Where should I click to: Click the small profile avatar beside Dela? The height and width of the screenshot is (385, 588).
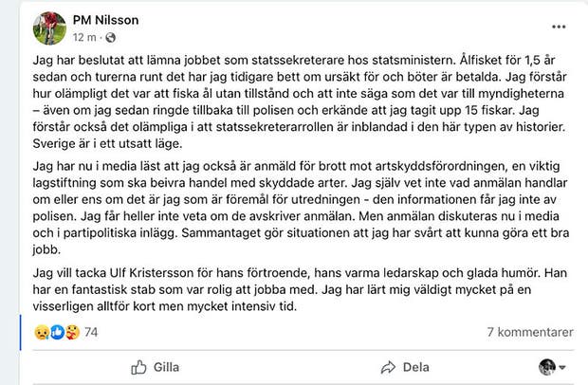click(547, 367)
